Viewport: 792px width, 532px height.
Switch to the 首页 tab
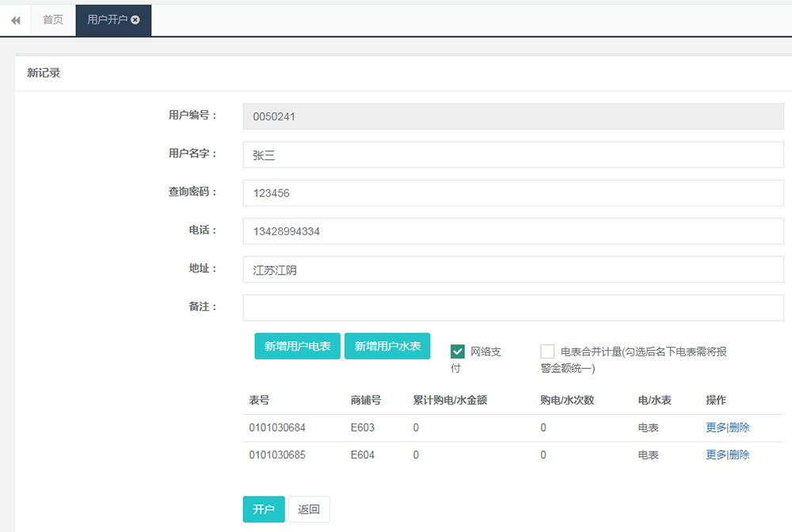(53, 20)
